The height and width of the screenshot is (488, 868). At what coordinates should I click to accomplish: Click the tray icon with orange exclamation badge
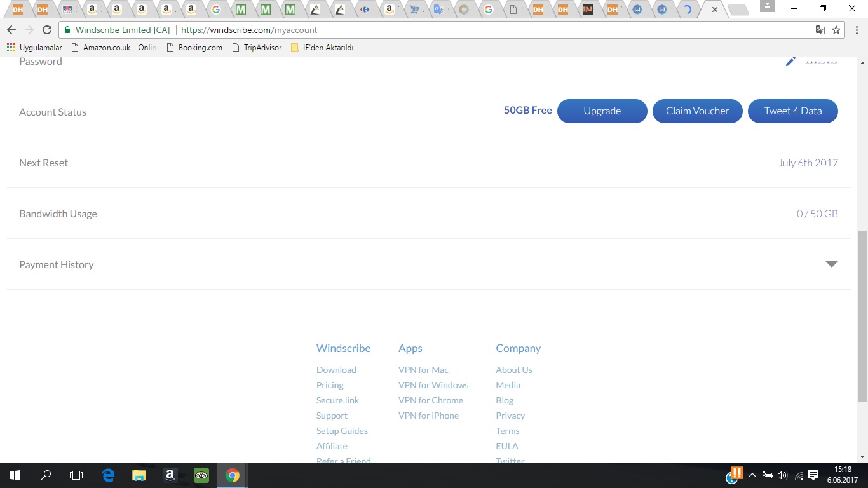(x=734, y=474)
